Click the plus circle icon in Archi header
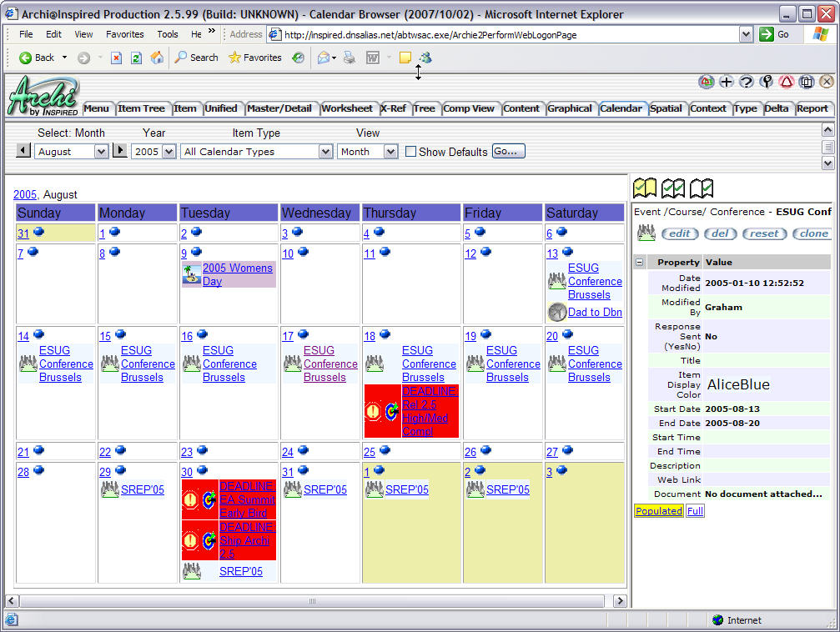Screen dimensions: 840x632 726,82
